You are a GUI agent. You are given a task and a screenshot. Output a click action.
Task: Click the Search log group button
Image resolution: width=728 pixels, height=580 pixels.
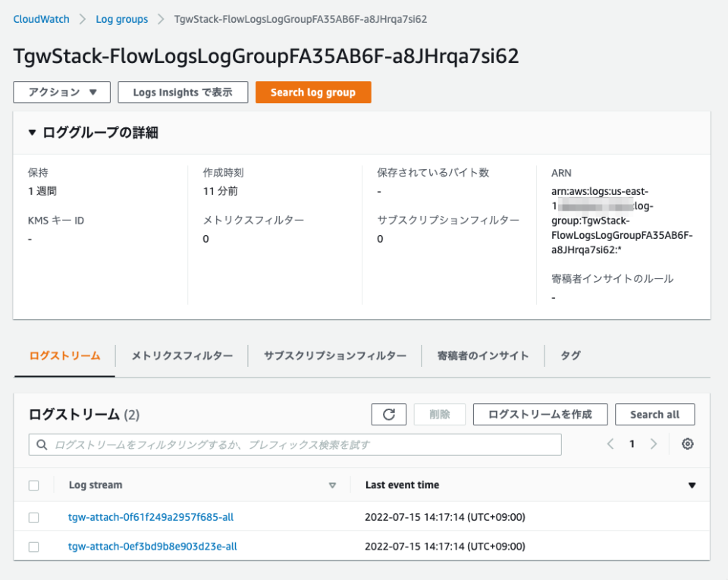click(x=313, y=92)
